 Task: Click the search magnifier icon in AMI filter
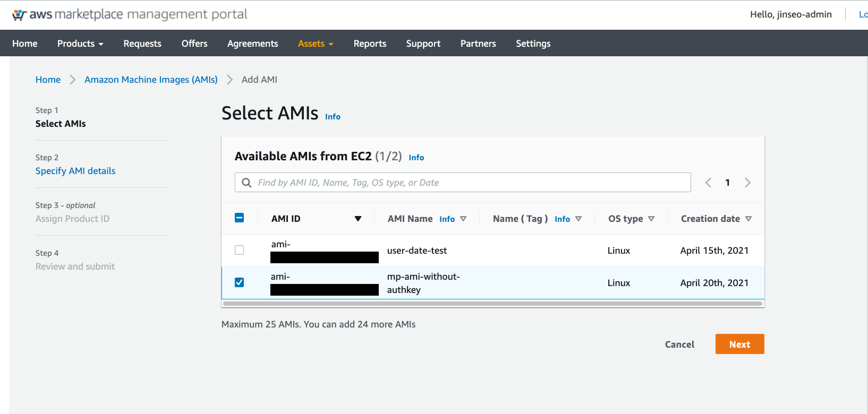pyautogui.click(x=246, y=183)
